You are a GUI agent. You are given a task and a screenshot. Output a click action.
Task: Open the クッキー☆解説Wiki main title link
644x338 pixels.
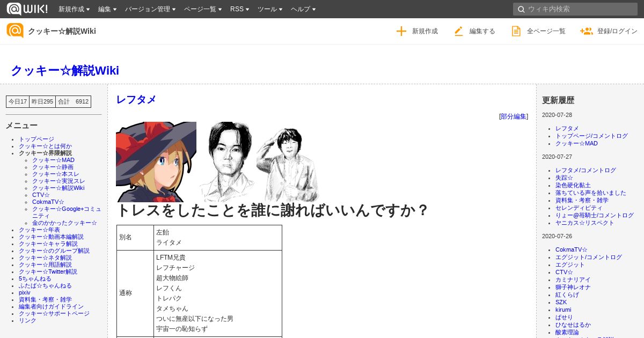pos(65,70)
